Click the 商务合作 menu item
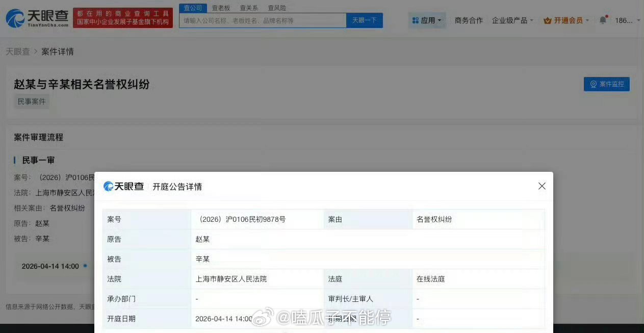Viewport: 644px width, 333px height. 468,20
